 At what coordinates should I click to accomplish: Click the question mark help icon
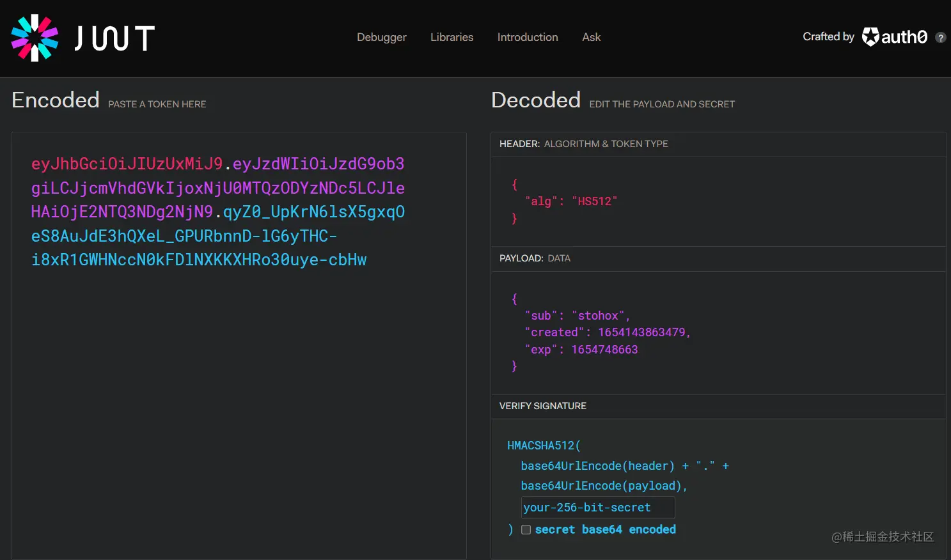[x=940, y=38]
